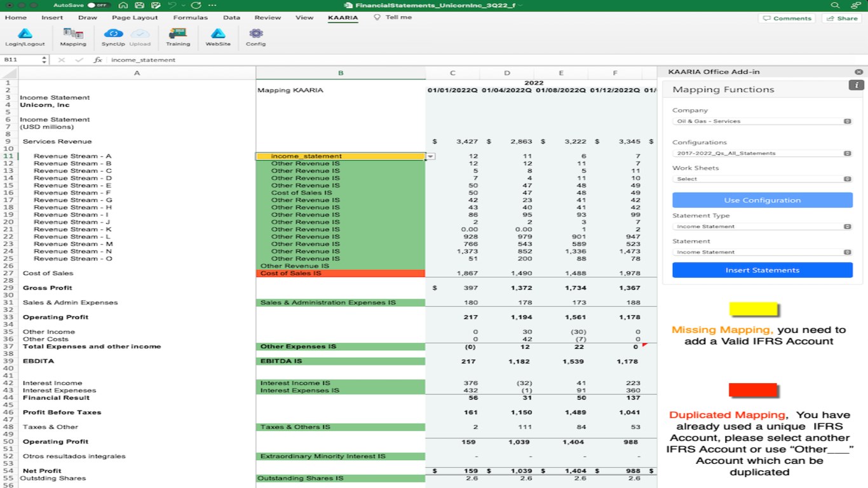Click the Login/Logout KAARIA icon
This screenshot has height=488, width=868.
tap(25, 37)
